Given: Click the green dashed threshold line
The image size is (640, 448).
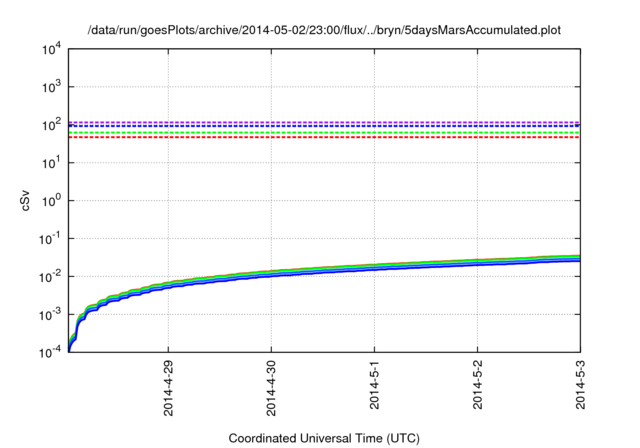Looking at the screenshot, I should click(324, 133).
